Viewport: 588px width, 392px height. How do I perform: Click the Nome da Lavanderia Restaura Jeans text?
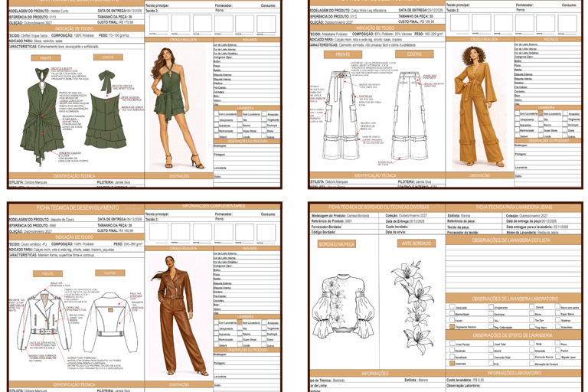click(532, 233)
